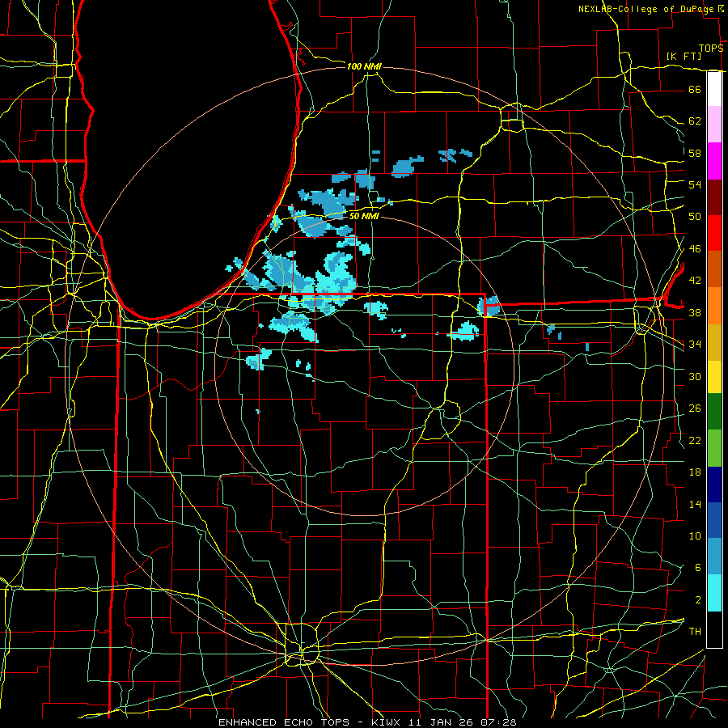Select the medium blue legend swatch
The image size is (728, 728).
click(714, 520)
